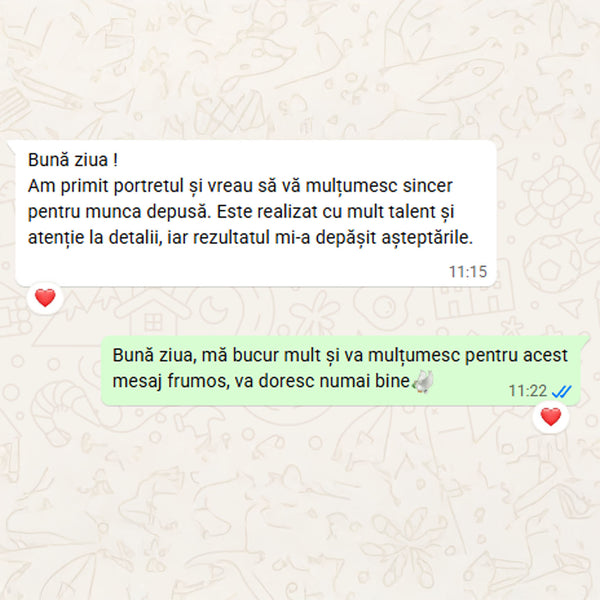Click the tail of the white message bubble
This screenshot has height=600, width=600.
pyautogui.click(x=11, y=145)
